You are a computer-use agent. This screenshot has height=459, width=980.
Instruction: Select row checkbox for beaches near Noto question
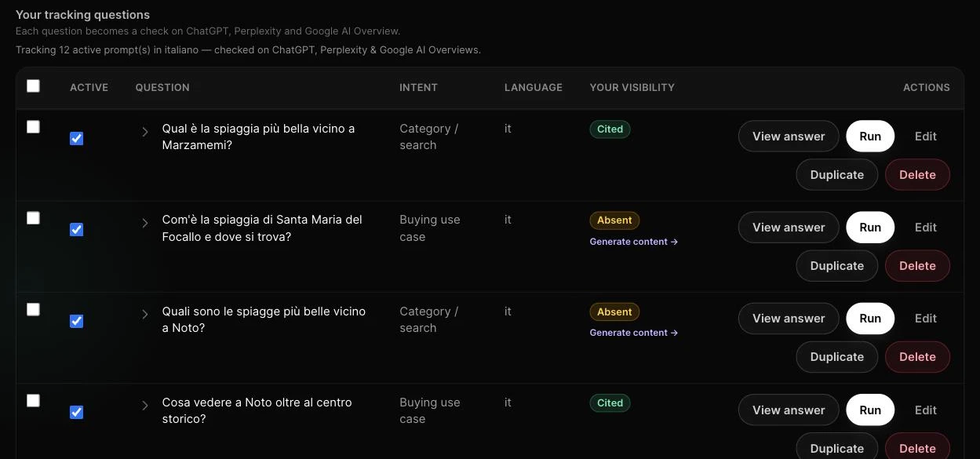(33, 310)
